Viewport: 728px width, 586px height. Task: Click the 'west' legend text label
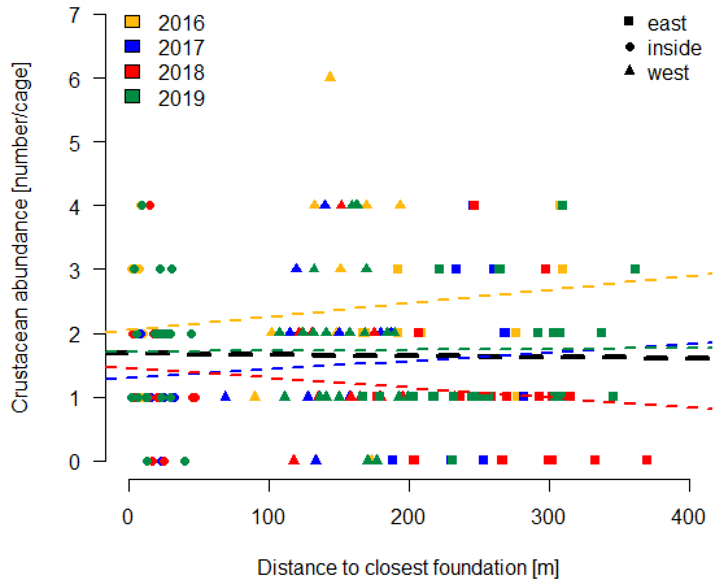[668, 73]
